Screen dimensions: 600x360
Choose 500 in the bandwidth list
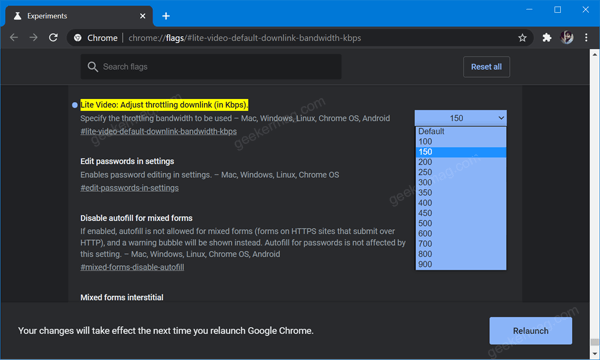click(x=461, y=223)
